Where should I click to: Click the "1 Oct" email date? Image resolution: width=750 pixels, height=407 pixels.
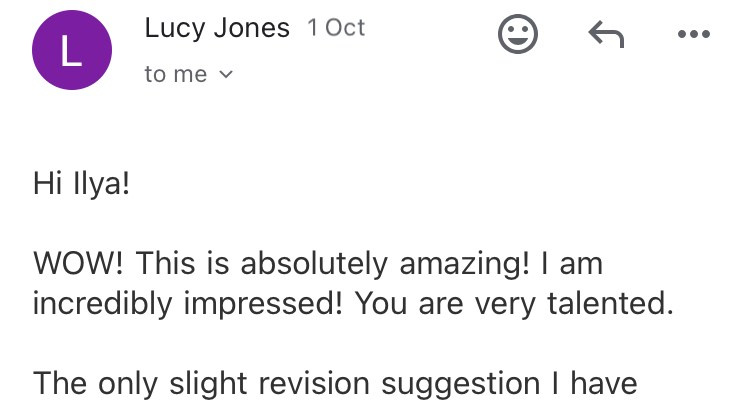337,29
